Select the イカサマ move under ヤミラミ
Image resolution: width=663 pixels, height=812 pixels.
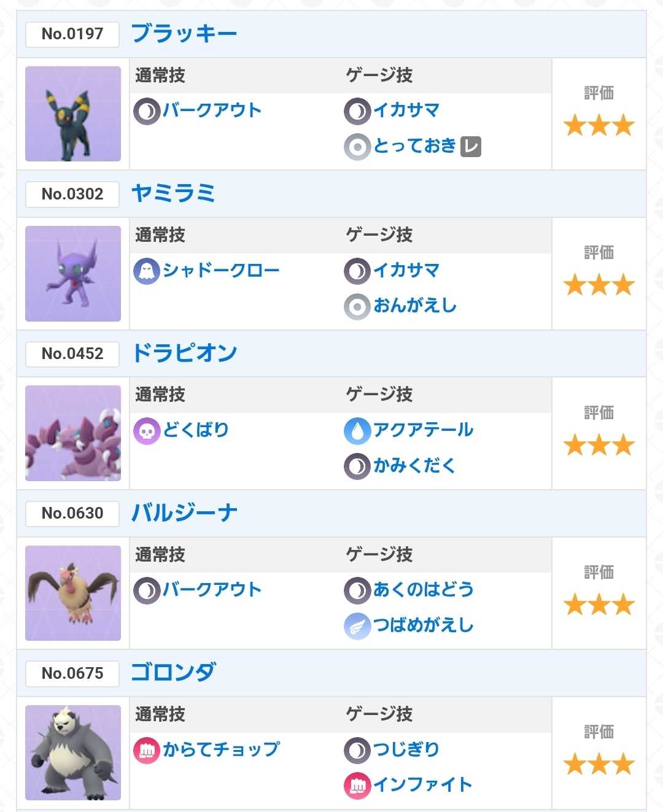coord(406,271)
